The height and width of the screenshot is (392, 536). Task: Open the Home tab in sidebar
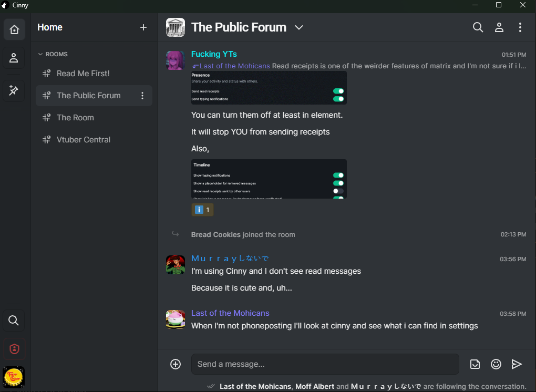(14, 30)
